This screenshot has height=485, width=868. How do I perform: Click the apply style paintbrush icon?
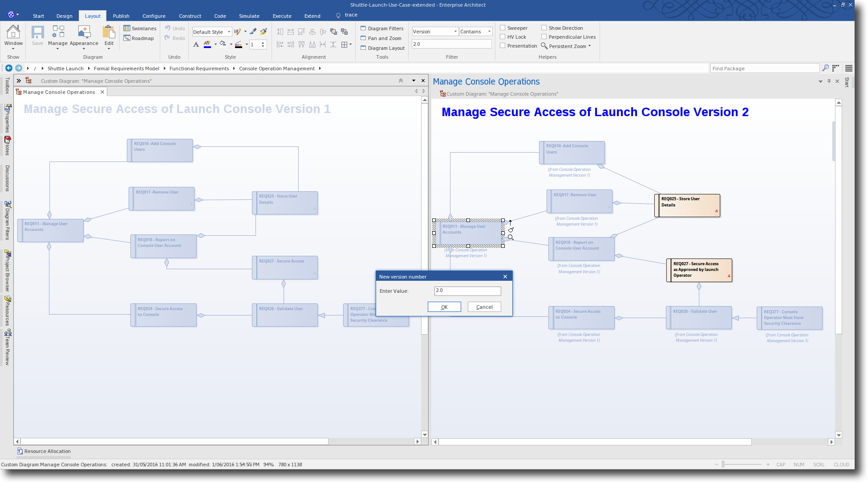264,32
